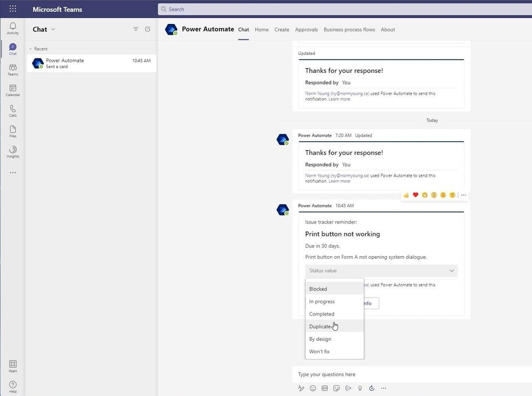The height and width of the screenshot is (396, 532).
Task: Click Power Automate avatar in header
Action: 171,29
